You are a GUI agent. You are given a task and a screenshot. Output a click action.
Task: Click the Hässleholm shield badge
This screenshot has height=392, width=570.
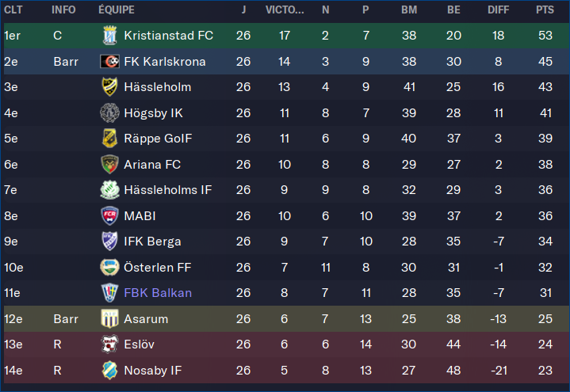pyautogui.click(x=109, y=87)
